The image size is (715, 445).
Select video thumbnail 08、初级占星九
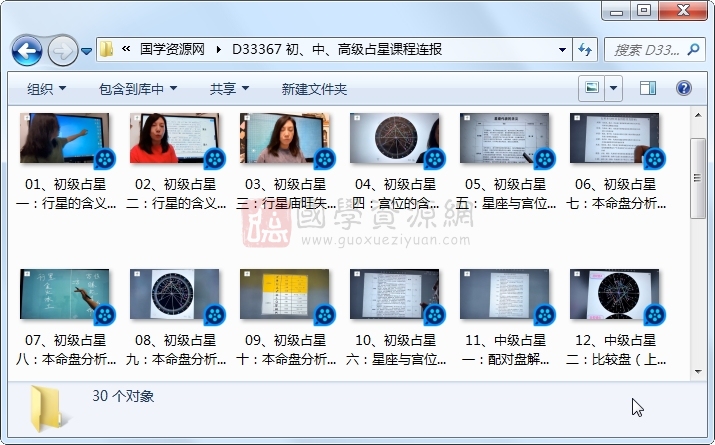click(x=175, y=295)
